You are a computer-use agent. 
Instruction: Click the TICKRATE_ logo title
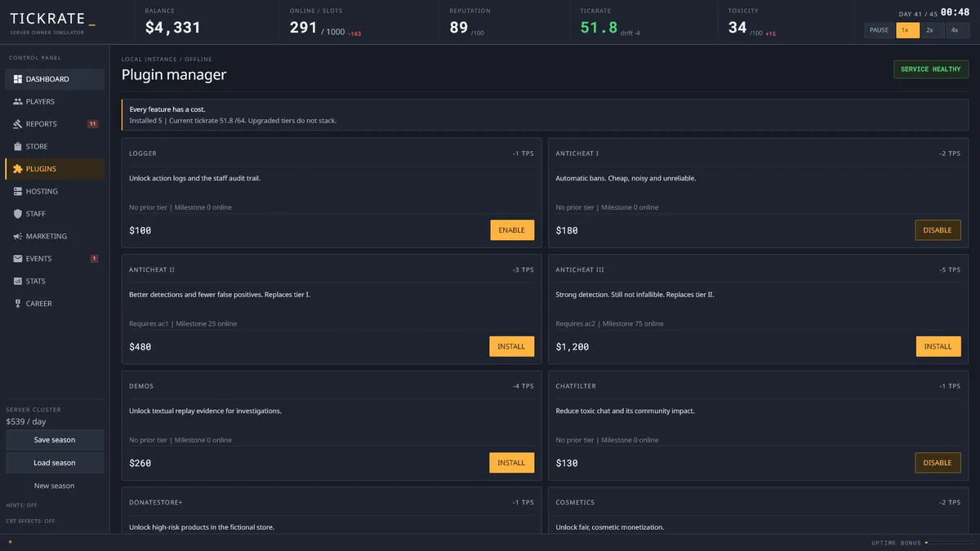[52, 20]
